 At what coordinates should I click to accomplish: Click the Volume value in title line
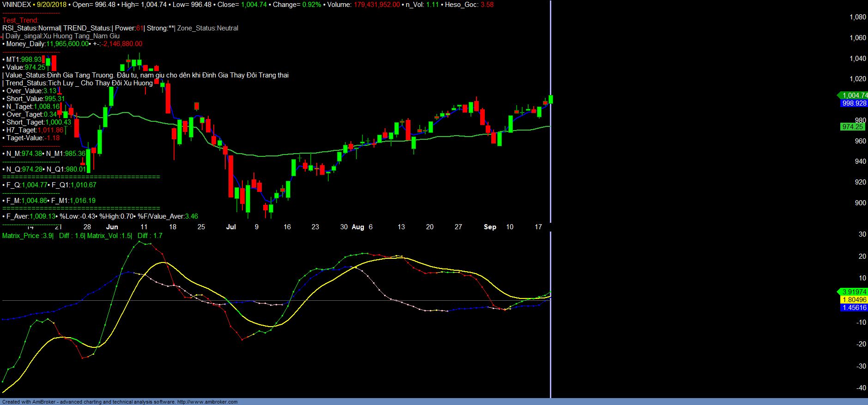coord(377,5)
